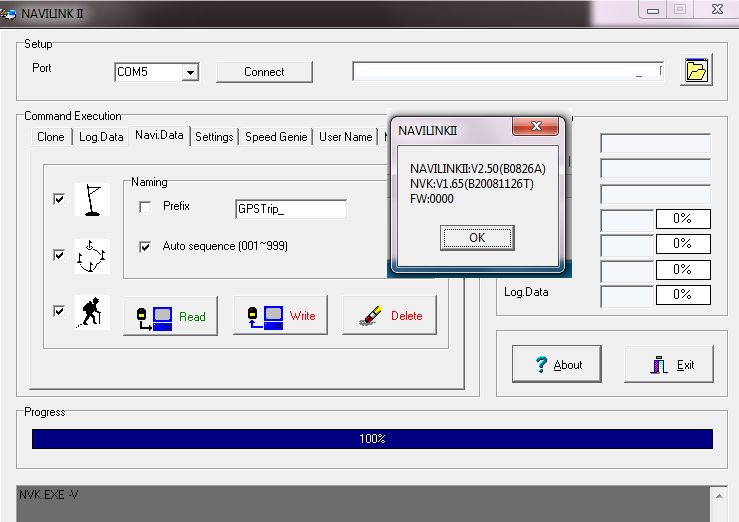
Task: Switch to the Clone tab
Action: pyautogui.click(x=50, y=137)
